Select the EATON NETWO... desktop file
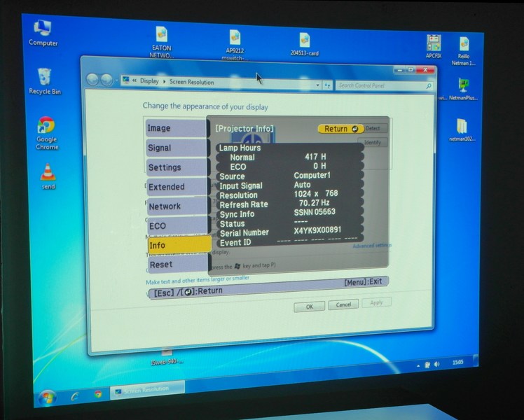Viewport: 524px width, 420px height. pos(161,42)
